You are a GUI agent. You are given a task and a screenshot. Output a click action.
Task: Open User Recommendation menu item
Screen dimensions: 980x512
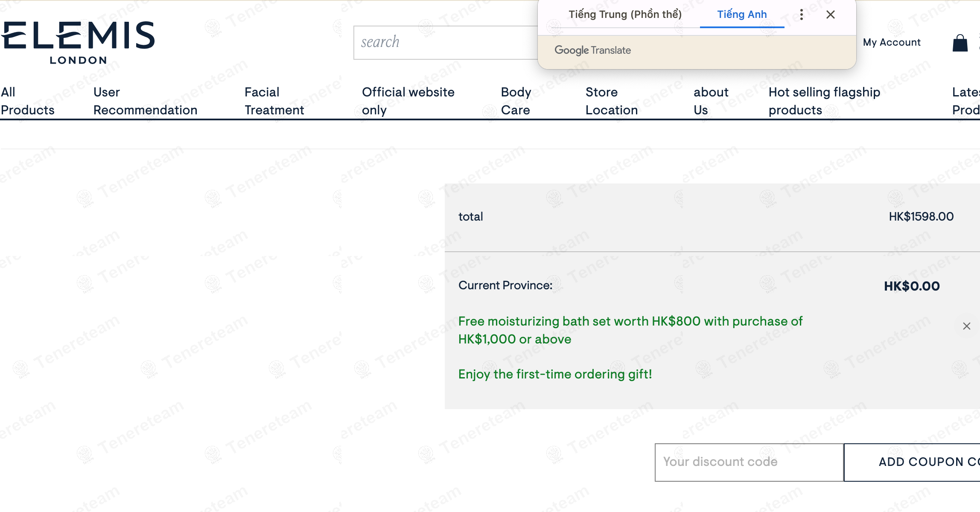click(145, 101)
